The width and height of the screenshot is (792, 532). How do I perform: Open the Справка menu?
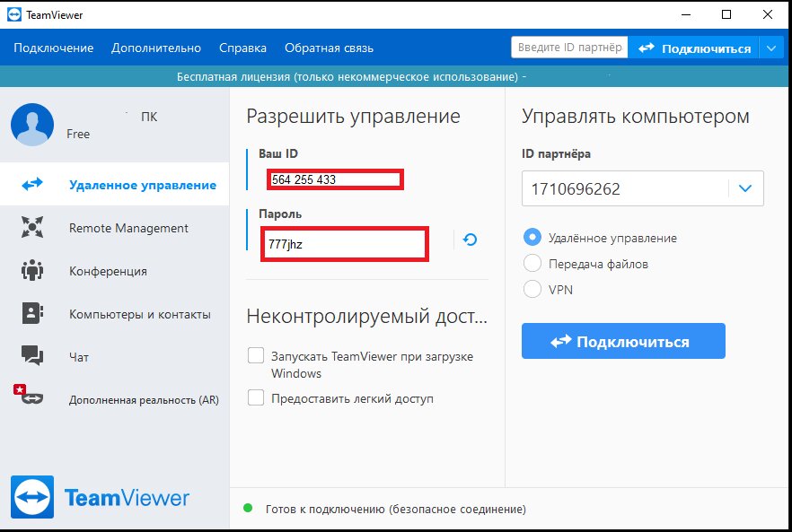(242, 48)
